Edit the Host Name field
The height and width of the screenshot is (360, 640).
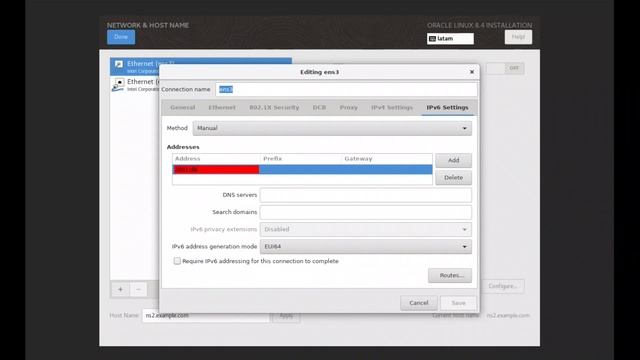[206, 316]
